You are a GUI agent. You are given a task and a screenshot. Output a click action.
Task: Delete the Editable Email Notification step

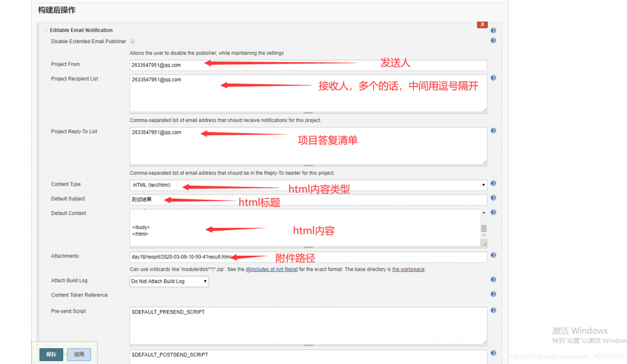pyautogui.click(x=482, y=24)
